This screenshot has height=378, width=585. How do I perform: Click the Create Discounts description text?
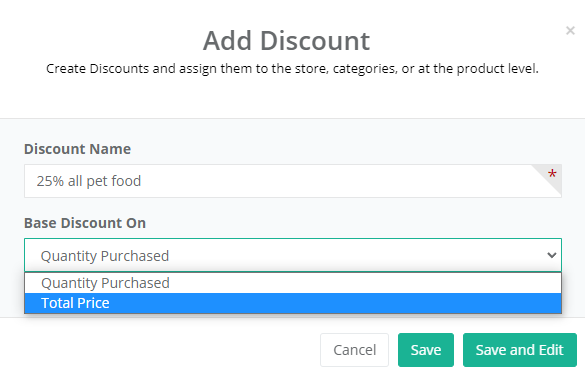point(292,69)
